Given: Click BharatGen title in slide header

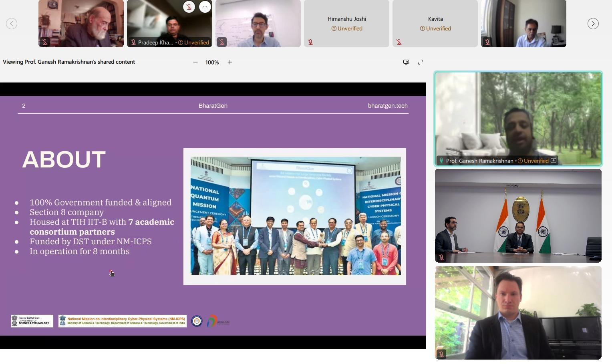Looking at the screenshot, I should click(213, 106).
